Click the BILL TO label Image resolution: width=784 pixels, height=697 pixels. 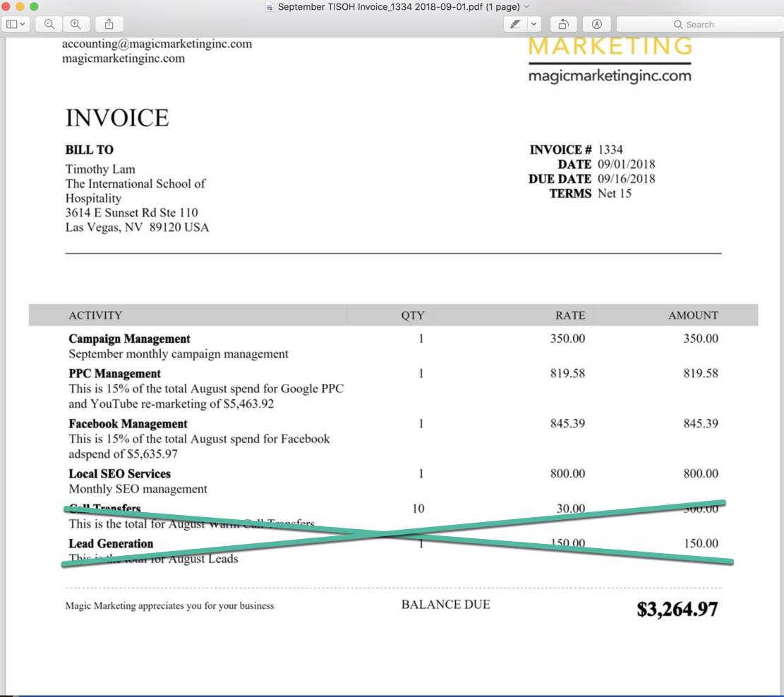tap(90, 150)
